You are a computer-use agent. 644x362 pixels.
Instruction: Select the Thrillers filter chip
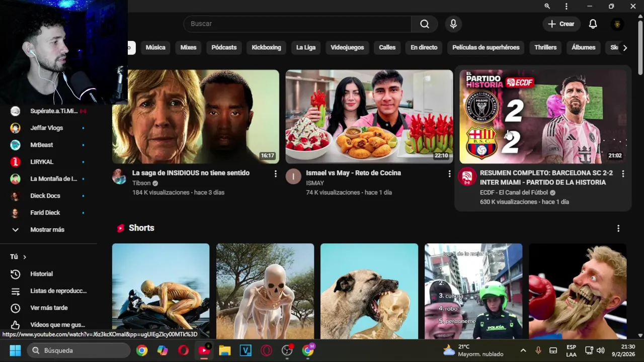pyautogui.click(x=545, y=47)
